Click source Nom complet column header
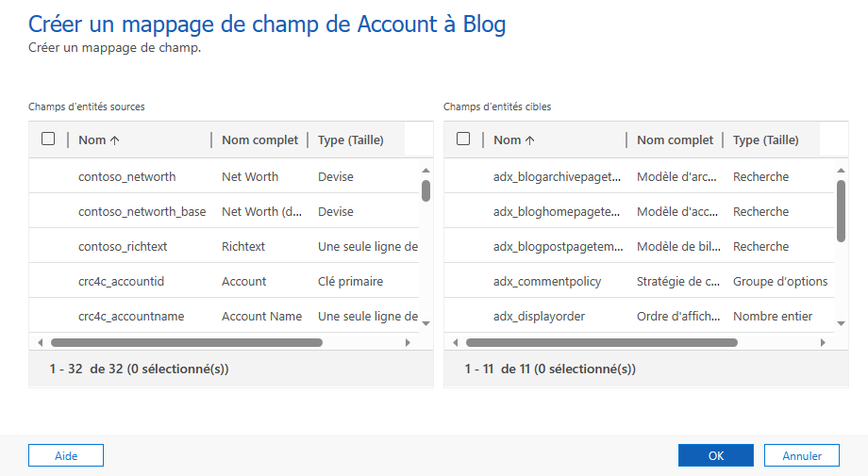 point(259,140)
